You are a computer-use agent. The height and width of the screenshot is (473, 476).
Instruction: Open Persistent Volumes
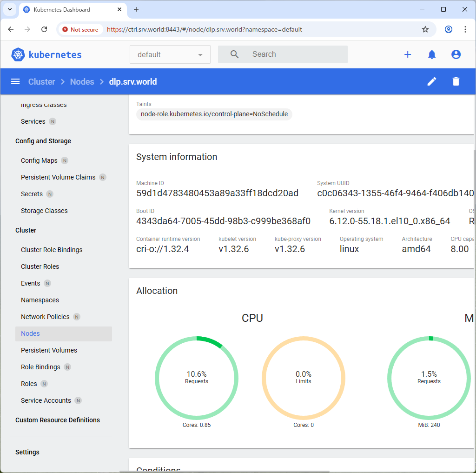[49, 350]
